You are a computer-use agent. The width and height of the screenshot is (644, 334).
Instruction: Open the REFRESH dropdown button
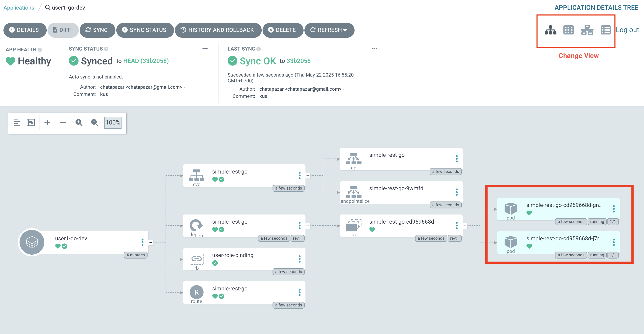[x=329, y=30]
